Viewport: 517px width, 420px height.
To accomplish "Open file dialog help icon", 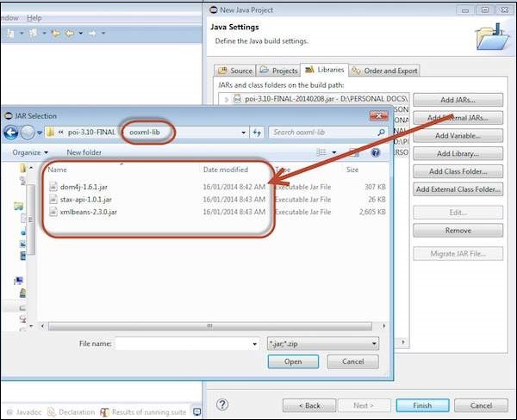I will (375, 152).
